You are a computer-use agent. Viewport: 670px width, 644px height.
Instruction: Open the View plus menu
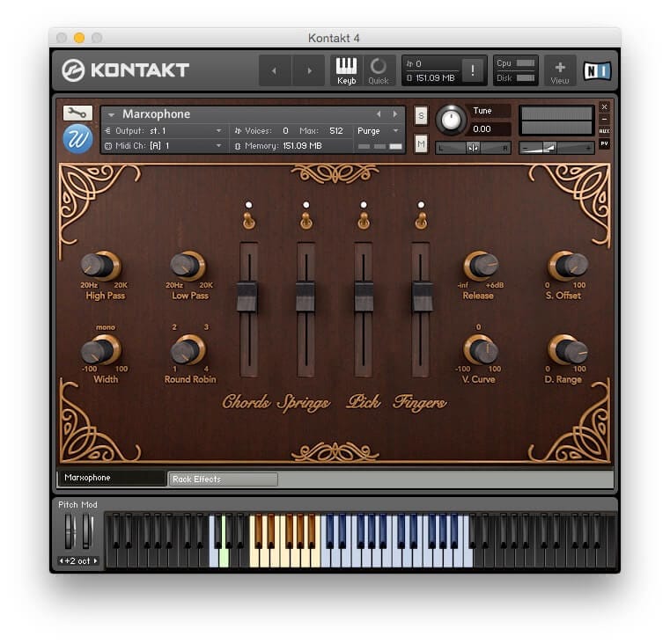pos(560,71)
